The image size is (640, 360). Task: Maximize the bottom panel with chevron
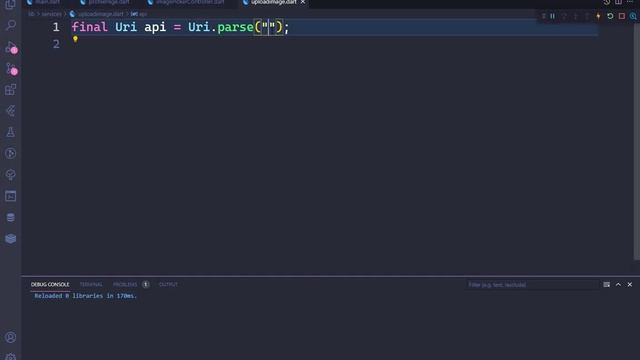coord(618,284)
